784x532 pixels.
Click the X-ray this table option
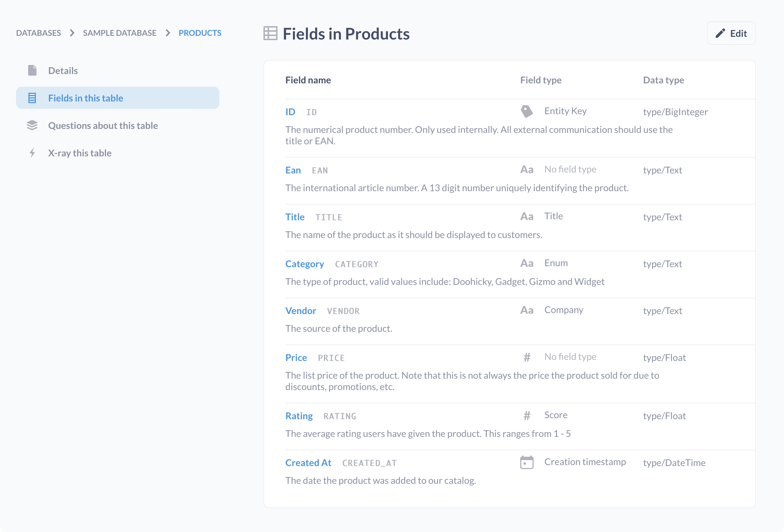click(80, 153)
